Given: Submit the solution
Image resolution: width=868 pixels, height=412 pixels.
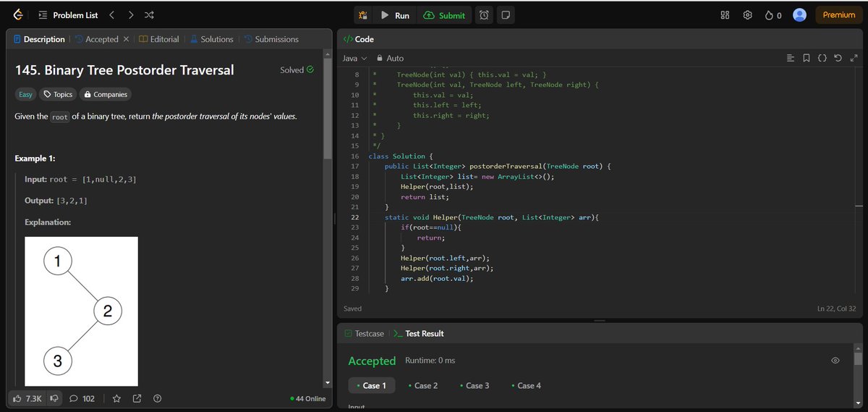Looking at the screenshot, I should [x=445, y=15].
